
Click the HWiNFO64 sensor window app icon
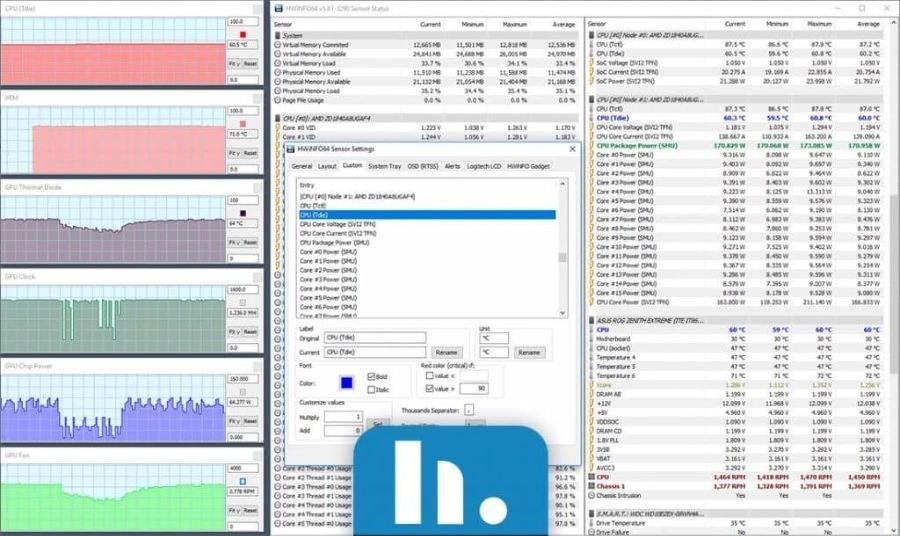pos(278,9)
